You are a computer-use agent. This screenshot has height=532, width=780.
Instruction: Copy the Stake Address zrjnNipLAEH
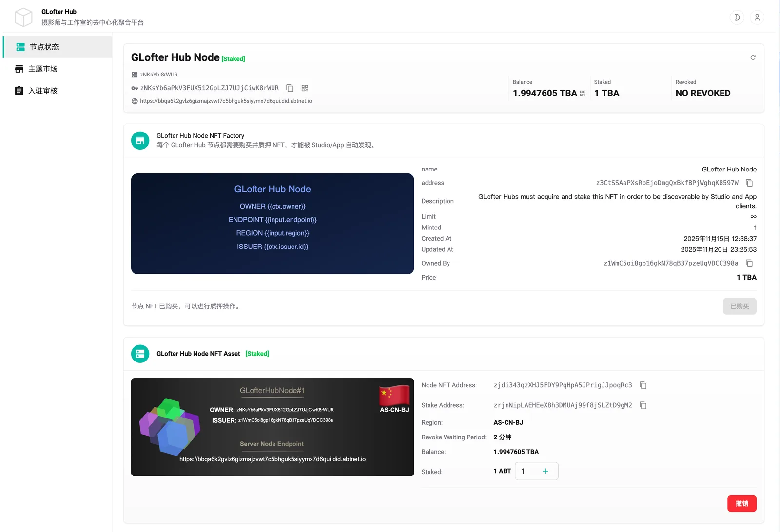click(x=643, y=405)
